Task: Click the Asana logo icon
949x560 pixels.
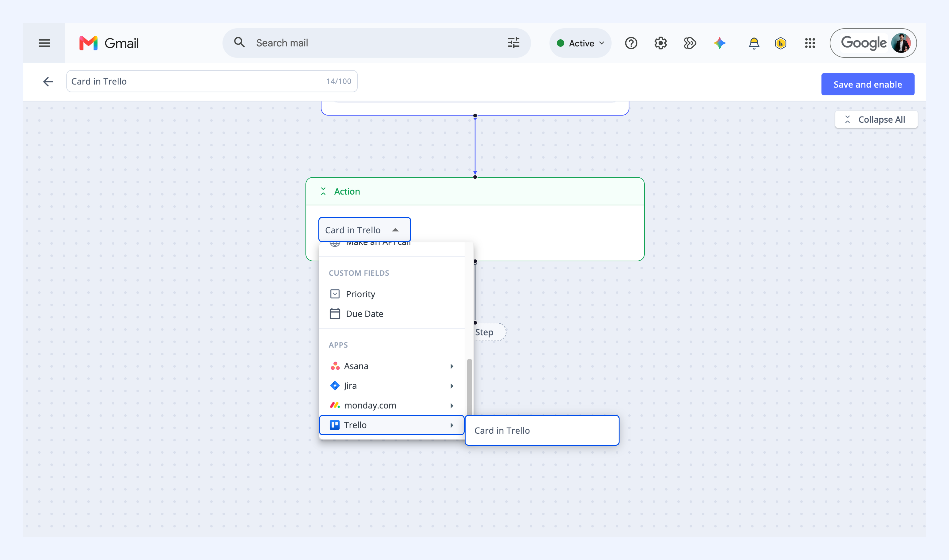Action: coord(335,366)
